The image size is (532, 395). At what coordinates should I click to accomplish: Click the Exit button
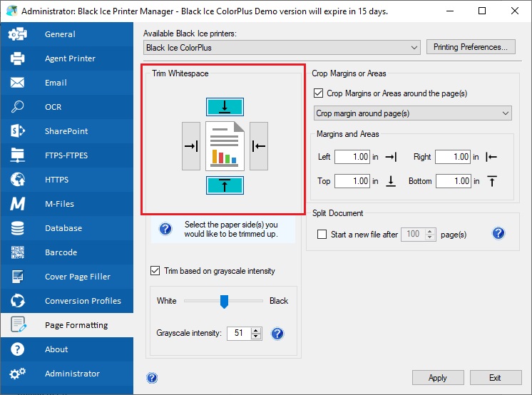pos(496,378)
